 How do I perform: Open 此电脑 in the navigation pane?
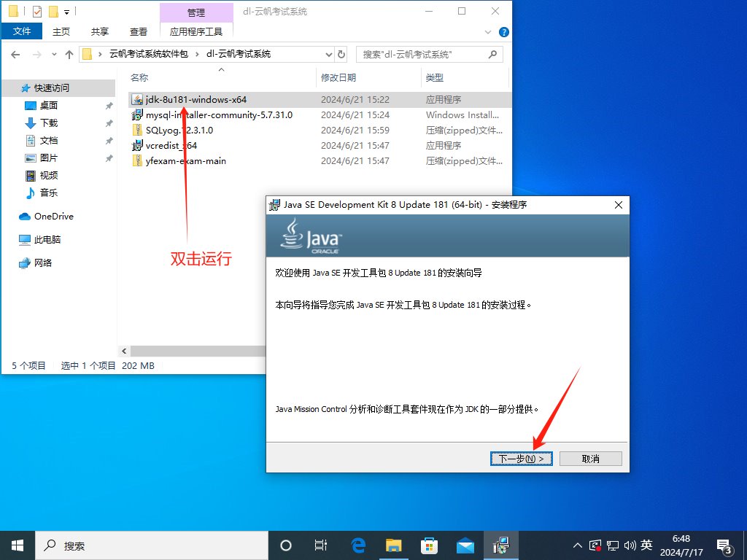pos(47,239)
